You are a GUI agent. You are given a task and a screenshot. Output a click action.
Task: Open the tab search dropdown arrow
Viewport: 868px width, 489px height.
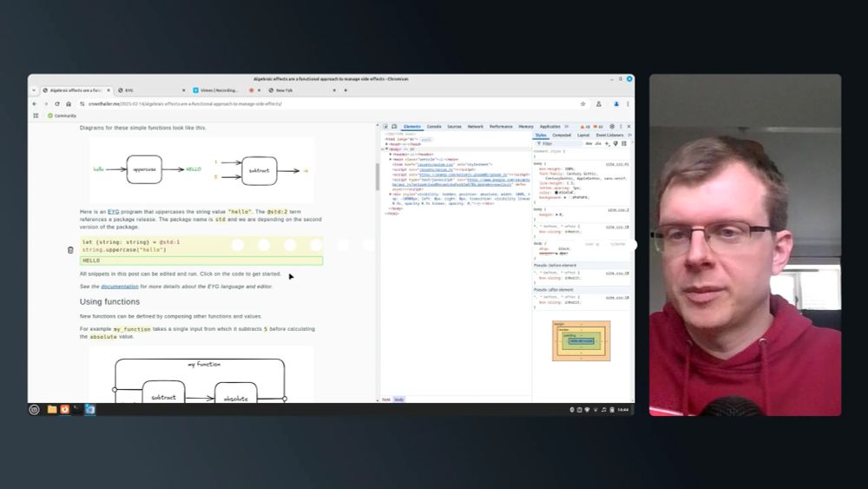tap(34, 90)
